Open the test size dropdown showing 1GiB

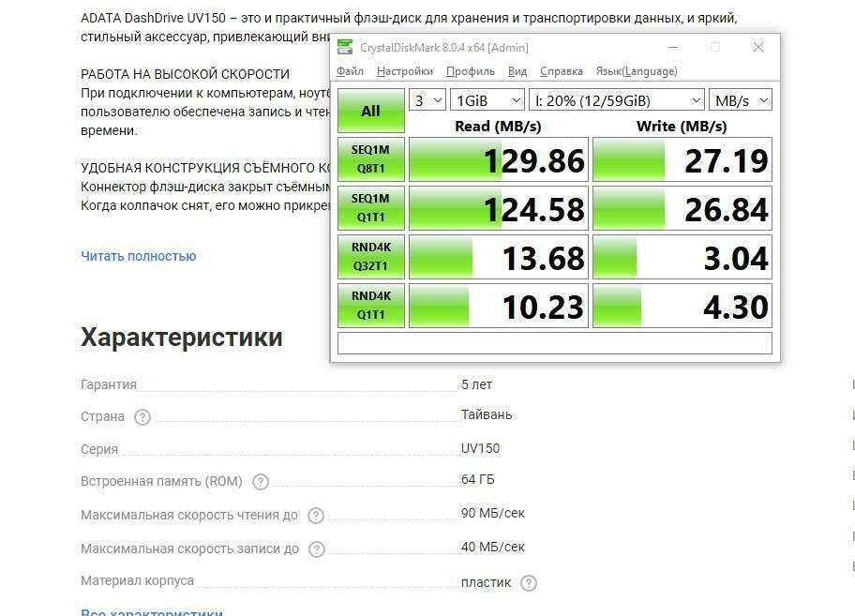tap(487, 100)
